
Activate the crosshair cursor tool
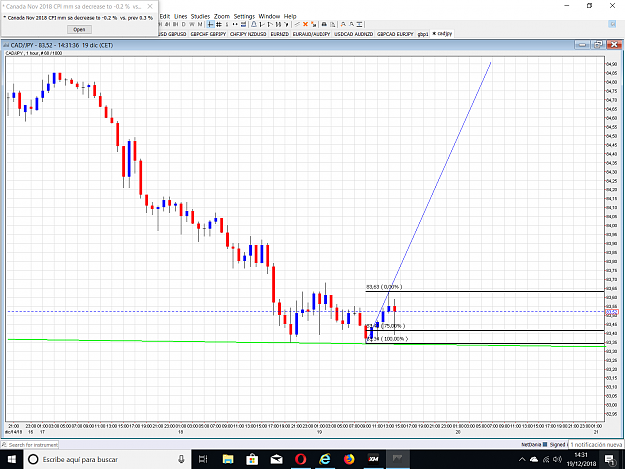point(210,24)
